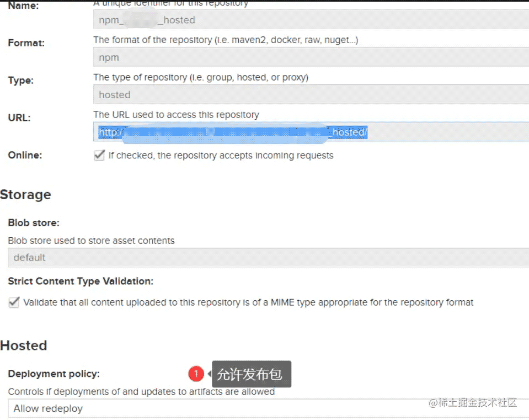Click the URL label
529x420 pixels.
pyautogui.click(x=19, y=118)
